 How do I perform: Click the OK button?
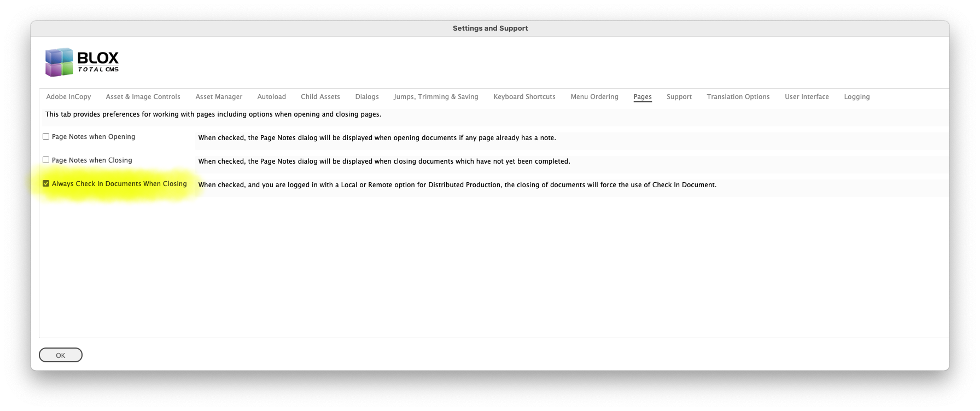pyautogui.click(x=61, y=355)
